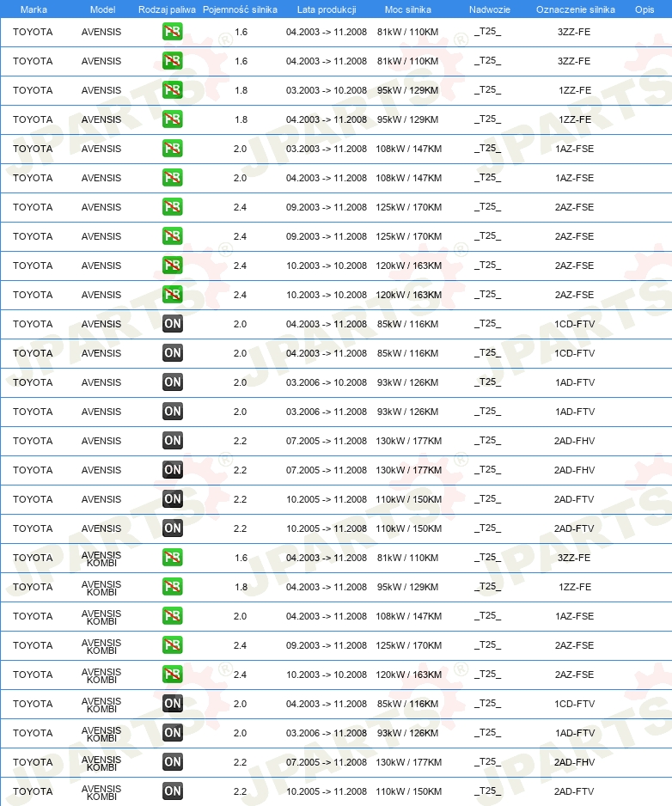672x806 pixels.
Task: Click petrol icon in AVENSIS KOMBI 120kW / 163KM row
Action: [172, 674]
